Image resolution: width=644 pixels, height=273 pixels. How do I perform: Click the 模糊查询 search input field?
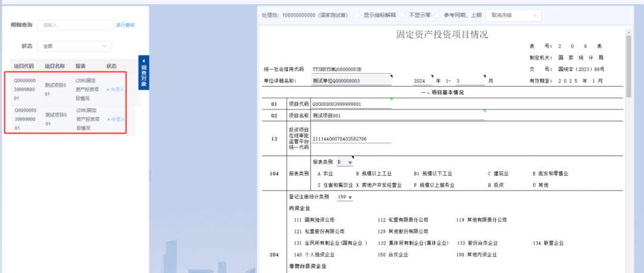(75, 25)
